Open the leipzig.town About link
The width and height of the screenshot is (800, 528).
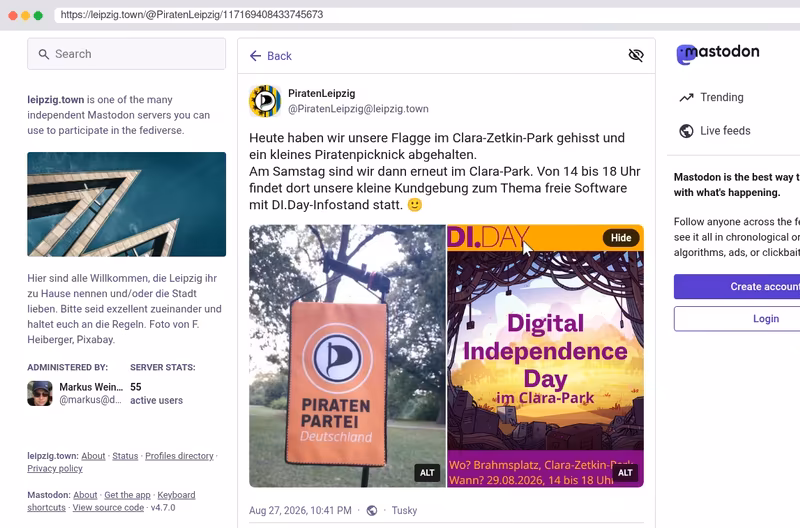tap(93, 456)
